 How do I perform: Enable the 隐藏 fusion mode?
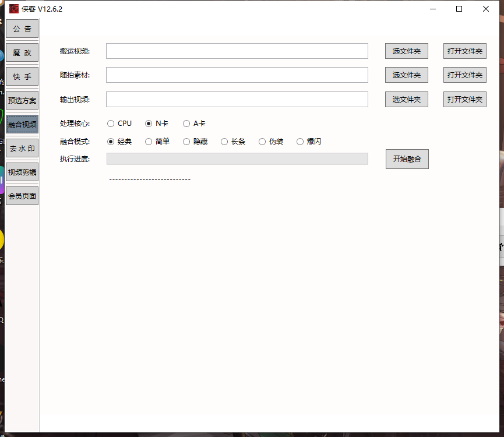pyautogui.click(x=186, y=142)
